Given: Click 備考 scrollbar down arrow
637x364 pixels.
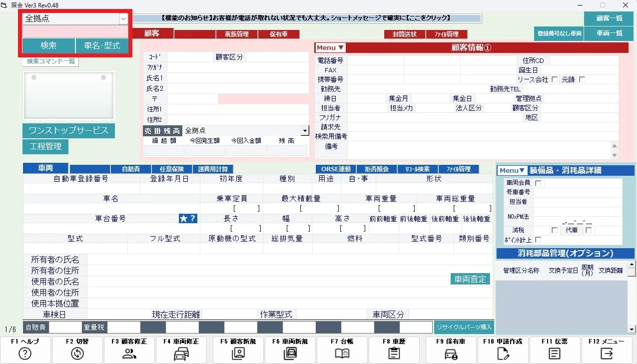Looking at the screenshot, I should (x=615, y=155).
